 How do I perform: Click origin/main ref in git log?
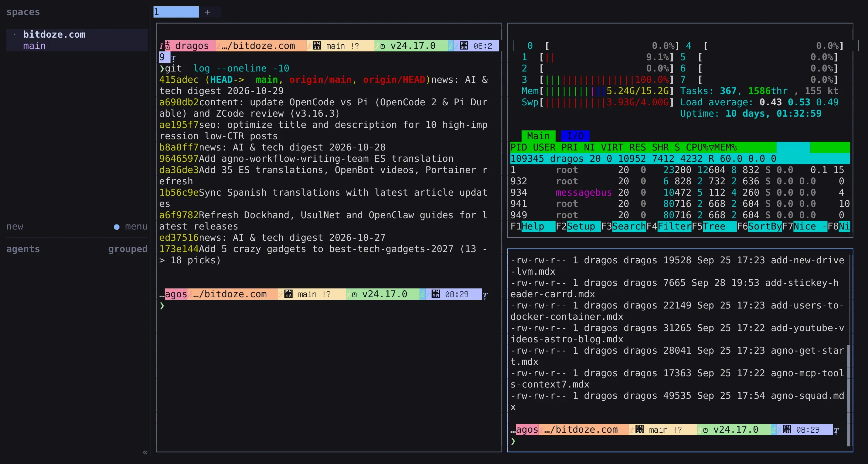coord(320,80)
